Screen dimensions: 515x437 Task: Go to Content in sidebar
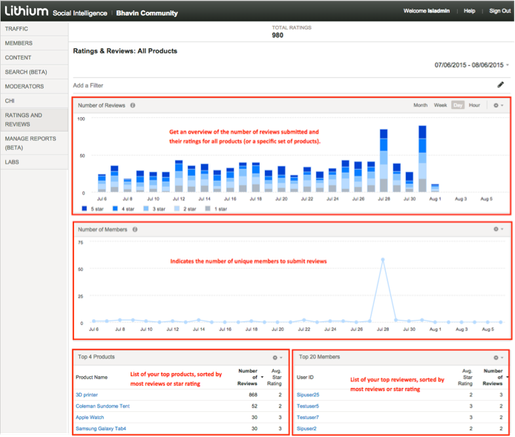click(34, 58)
